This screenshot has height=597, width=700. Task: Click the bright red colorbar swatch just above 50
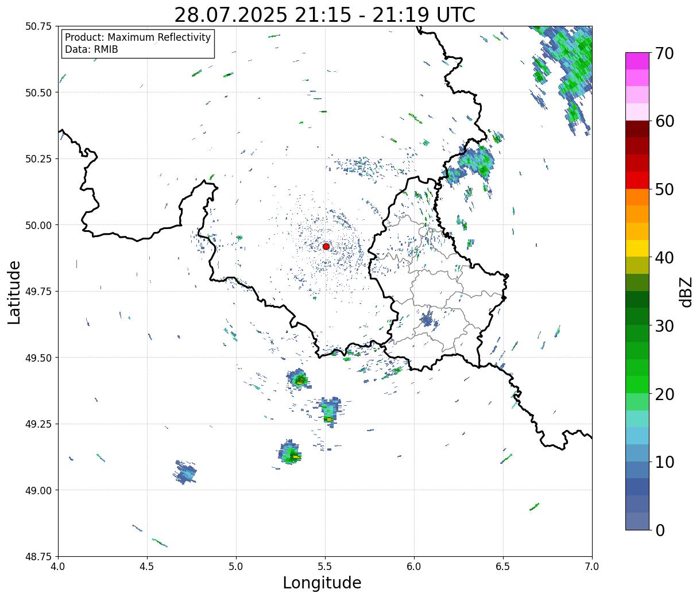[637, 180]
